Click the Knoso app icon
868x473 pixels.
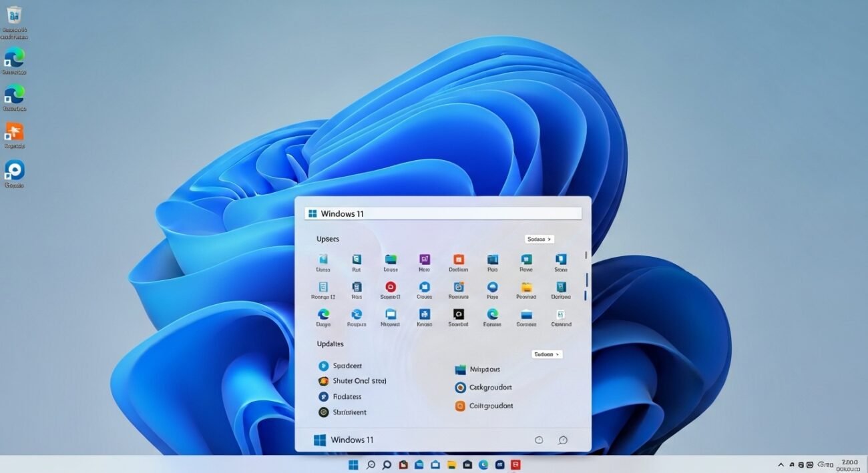point(424,314)
